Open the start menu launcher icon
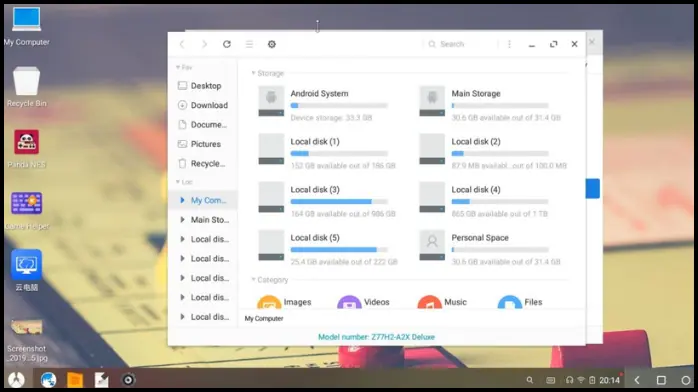The width and height of the screenshot is (698, 392). click(x=16, y=380)
